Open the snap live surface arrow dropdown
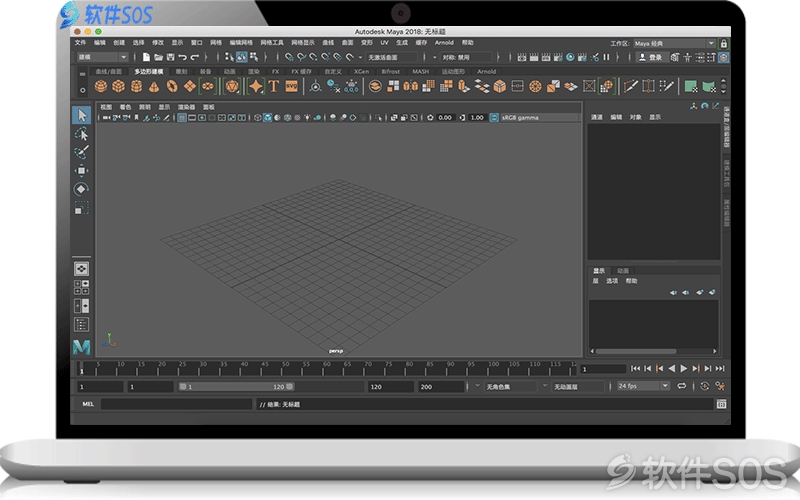 point(360,58)
